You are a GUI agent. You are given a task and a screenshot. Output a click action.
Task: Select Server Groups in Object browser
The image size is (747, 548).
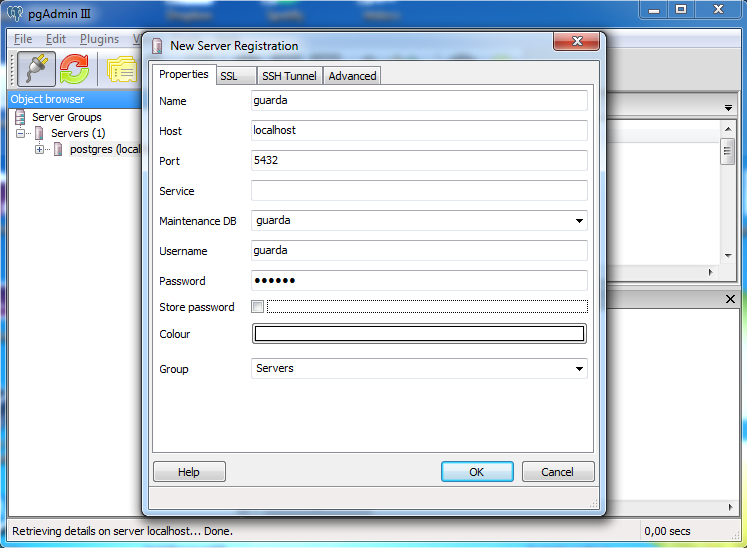coord(67,117)
